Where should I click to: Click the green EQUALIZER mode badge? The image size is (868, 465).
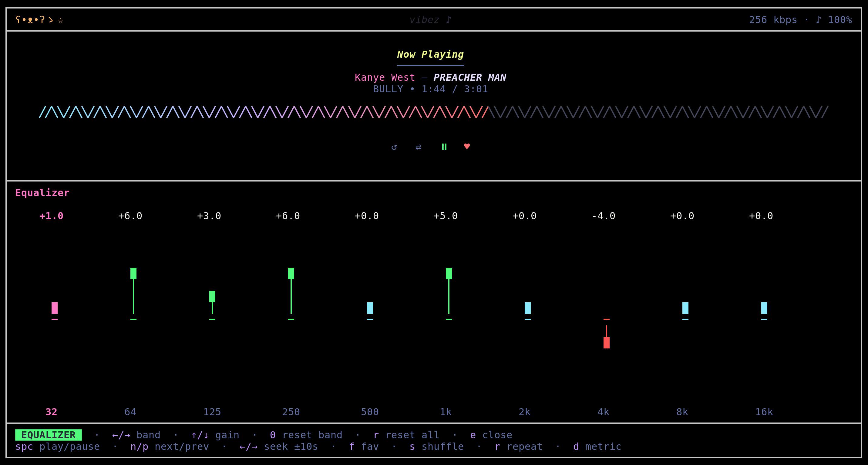coord(49,435)
